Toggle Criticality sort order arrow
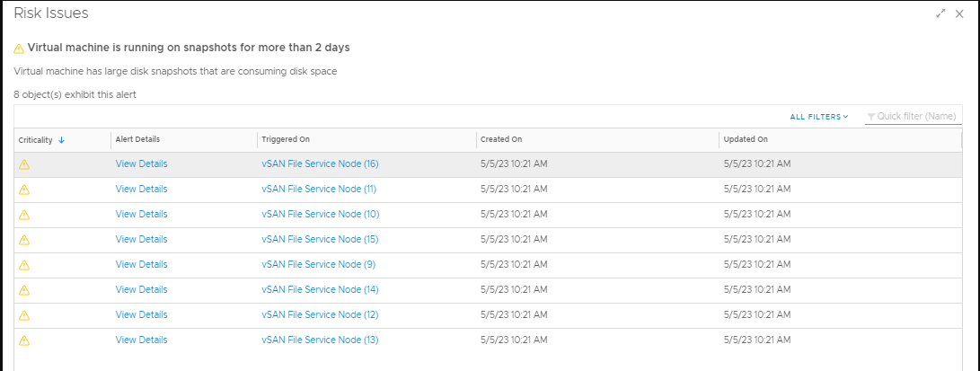The image size is (980, 371). tap(61, 140)
